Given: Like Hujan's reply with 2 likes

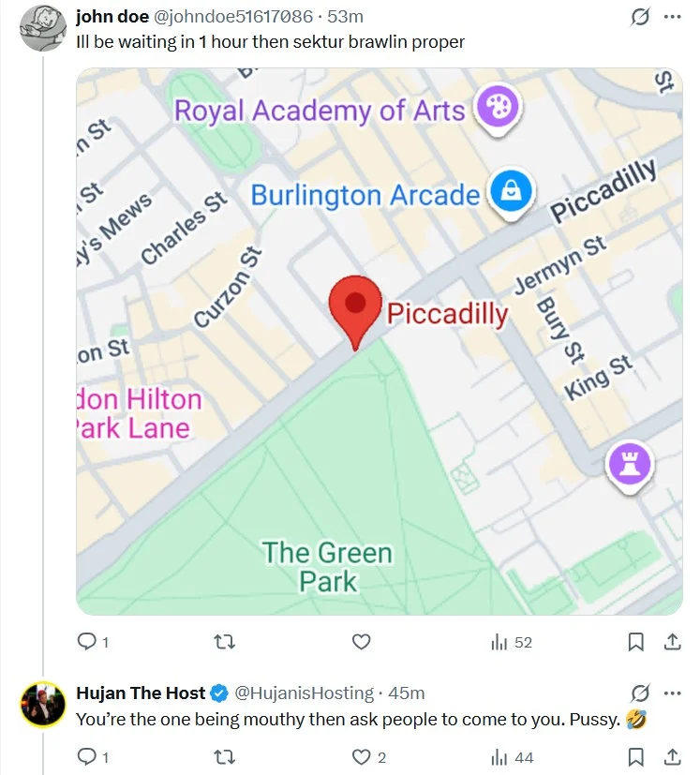Looking at the screenshot, I should 368,756.
